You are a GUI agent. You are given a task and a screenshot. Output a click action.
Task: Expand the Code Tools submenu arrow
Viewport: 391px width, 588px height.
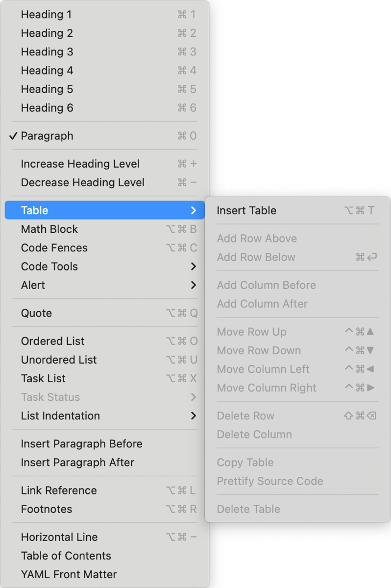(x=194, y=267)
